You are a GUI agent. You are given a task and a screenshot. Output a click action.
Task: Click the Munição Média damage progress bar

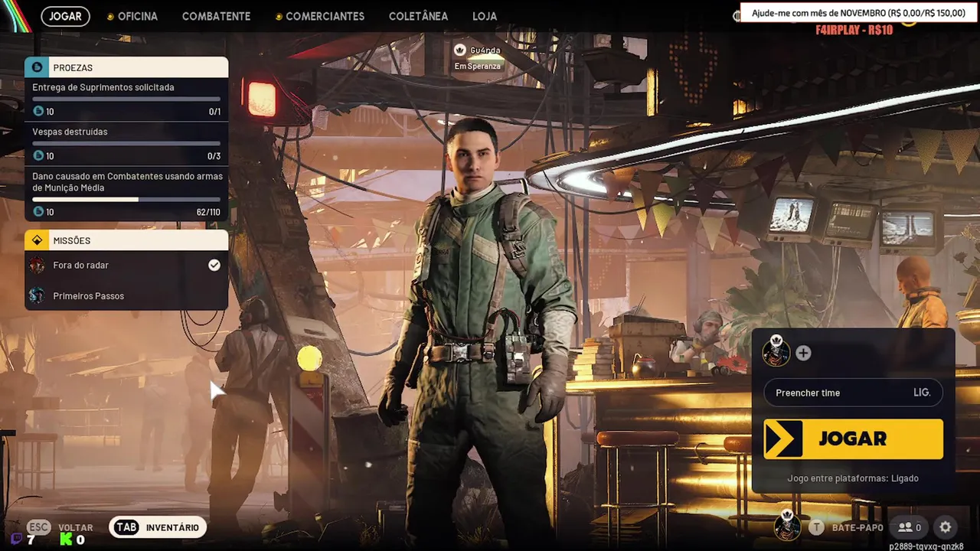tap(126, 199)
